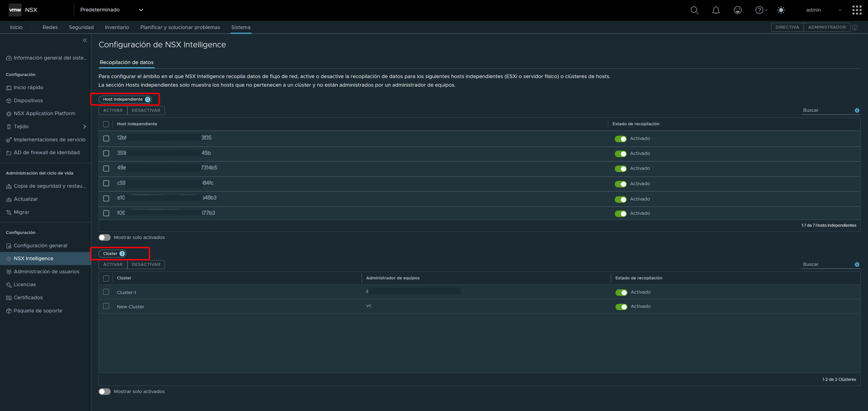Toggle collection for host e10
Screen dimensions: 868x411
click(x=621, y=199)
